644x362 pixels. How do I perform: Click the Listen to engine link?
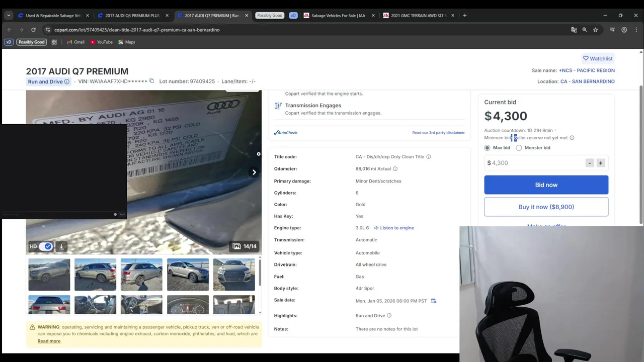[393, 228]
